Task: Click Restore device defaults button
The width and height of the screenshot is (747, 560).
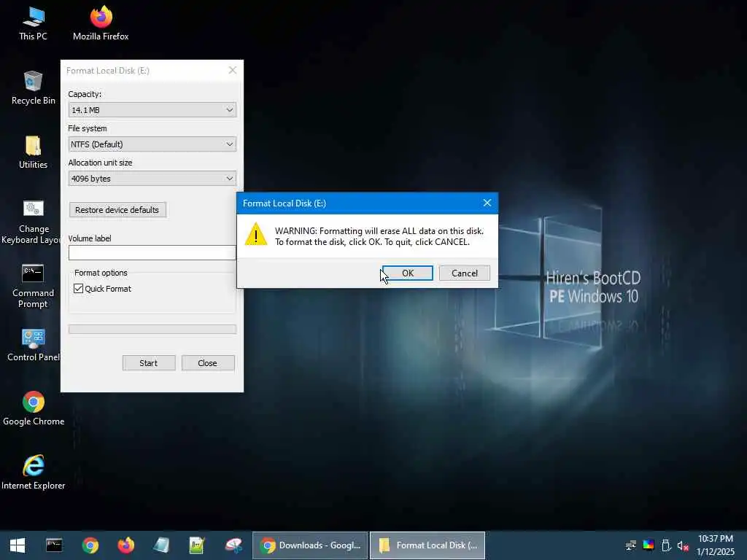Action: click(x=117, y=210)
